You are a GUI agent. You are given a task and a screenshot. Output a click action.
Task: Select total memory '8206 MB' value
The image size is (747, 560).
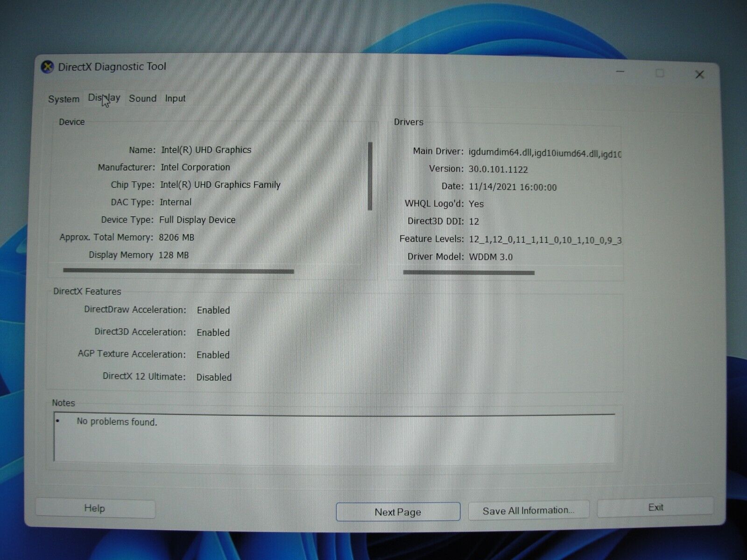[x=176, y=238]
